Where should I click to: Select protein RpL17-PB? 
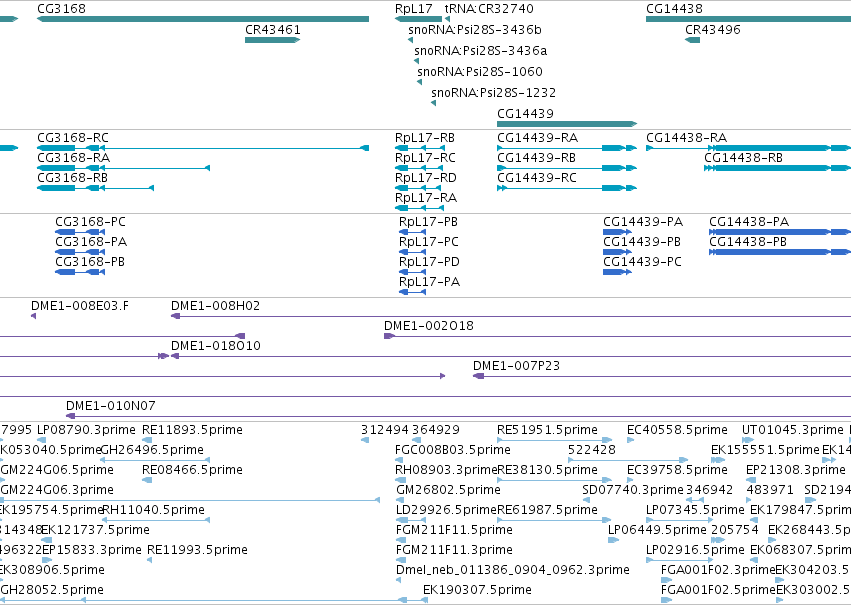[412, 232]
